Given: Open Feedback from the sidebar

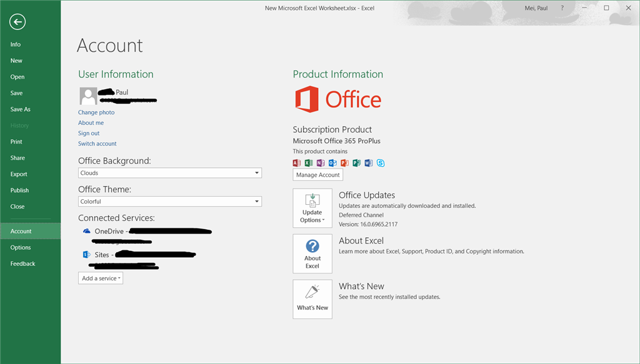Looking at the screenshot, I should 23,263.
